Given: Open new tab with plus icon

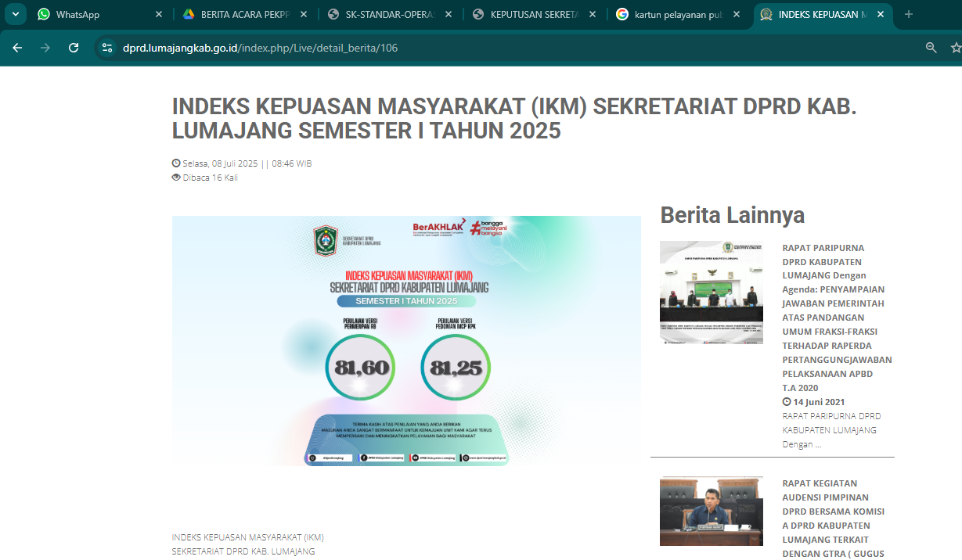Looking at the screenshot, I should point(909,14).
